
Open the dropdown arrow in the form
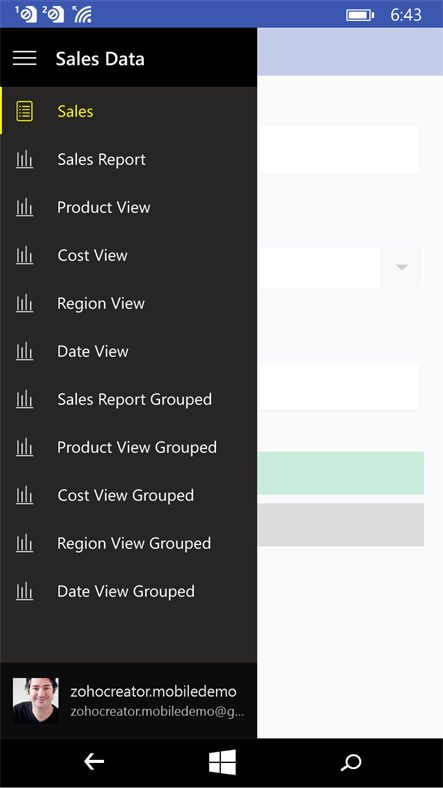point(401,268)
